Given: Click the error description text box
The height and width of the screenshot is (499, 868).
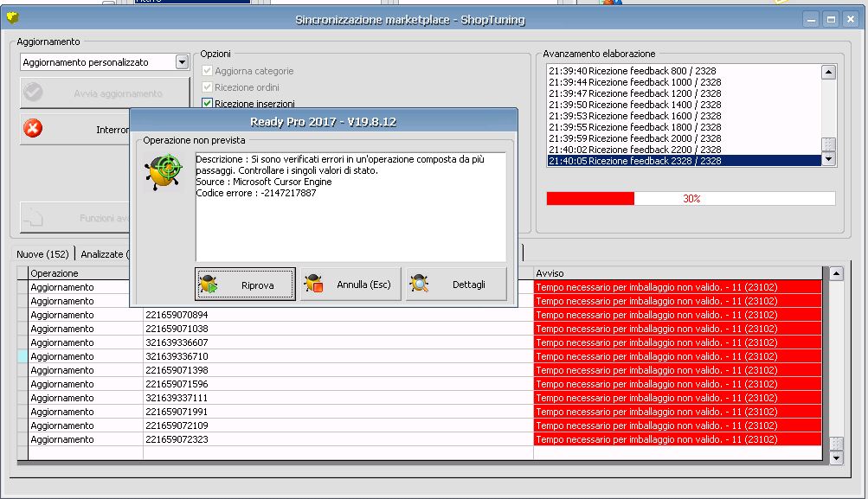Looking at the screenshot, I should pyautogui.click(x=350, y=207).
